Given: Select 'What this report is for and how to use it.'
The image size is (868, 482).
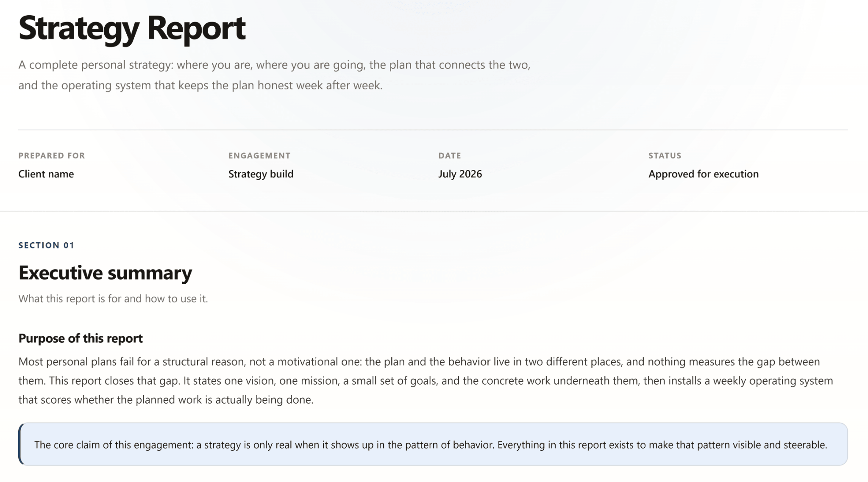Looking at the screenshot, I should (x=113, y=299).
